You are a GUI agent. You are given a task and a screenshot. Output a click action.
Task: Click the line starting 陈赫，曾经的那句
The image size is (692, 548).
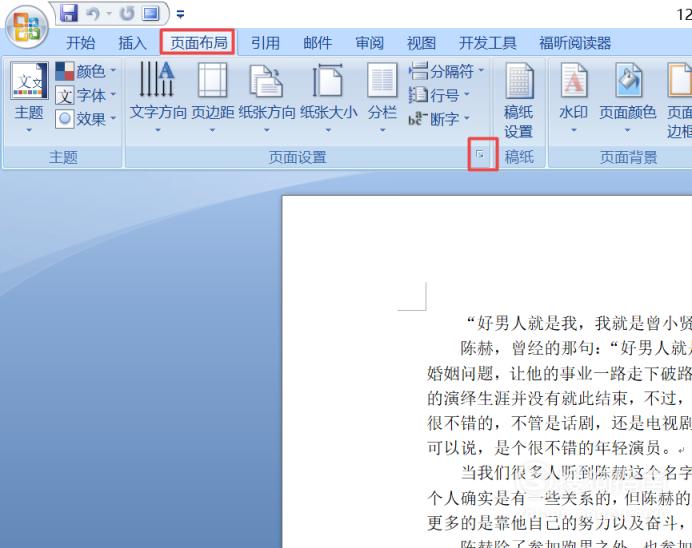tap(576, 348)
